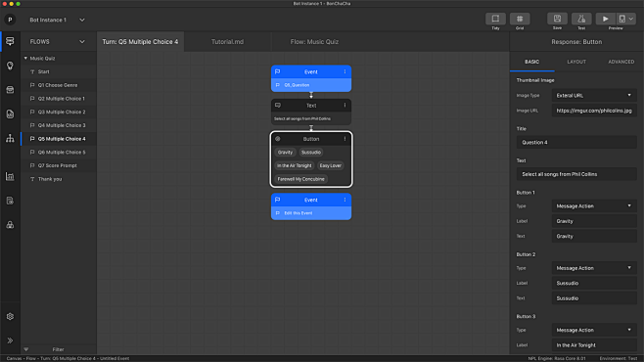
Task: Switch to the LAYOUT tab
Action: tap(576, 62)
